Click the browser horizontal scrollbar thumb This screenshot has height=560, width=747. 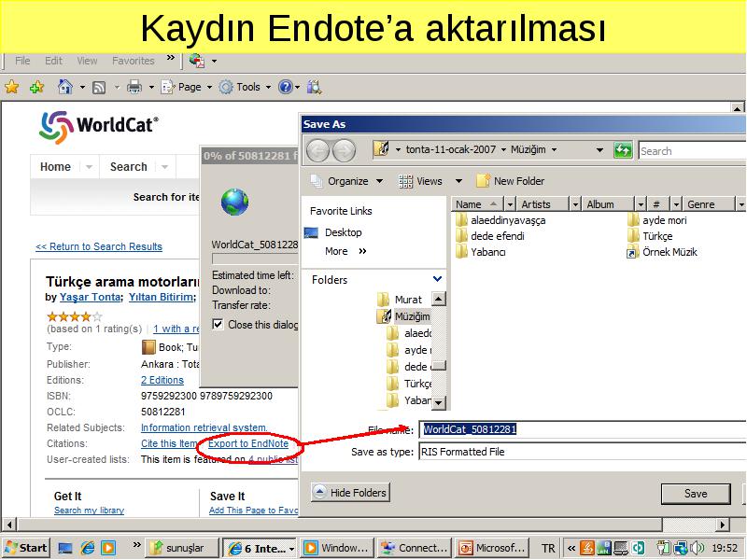340,525
